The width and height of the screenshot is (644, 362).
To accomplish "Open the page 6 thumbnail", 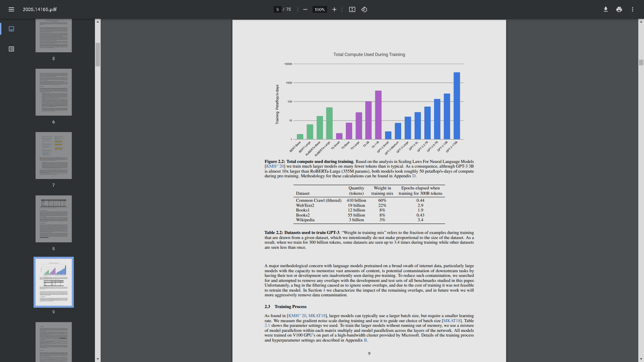I will pos(54,92).
